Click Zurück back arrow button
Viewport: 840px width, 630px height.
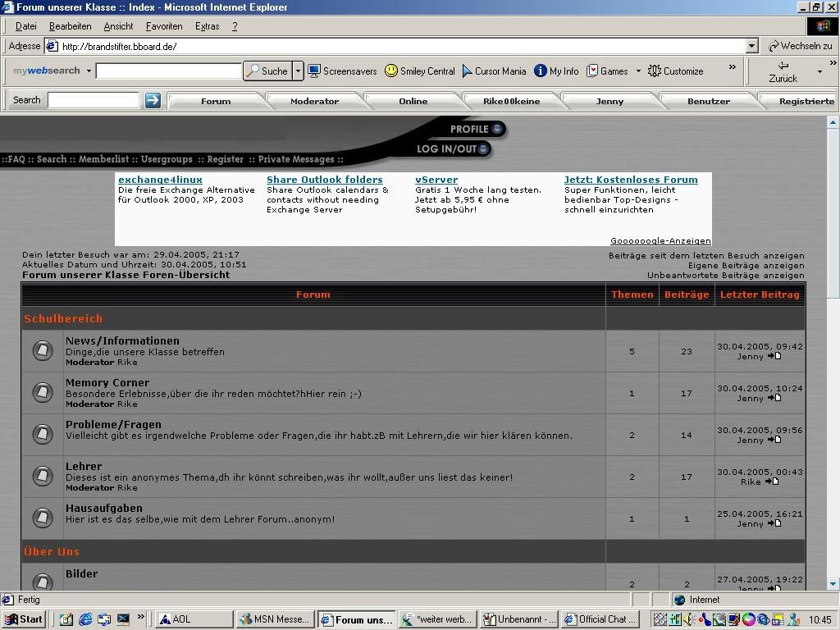pyautogui.click(x=783, y=71)
